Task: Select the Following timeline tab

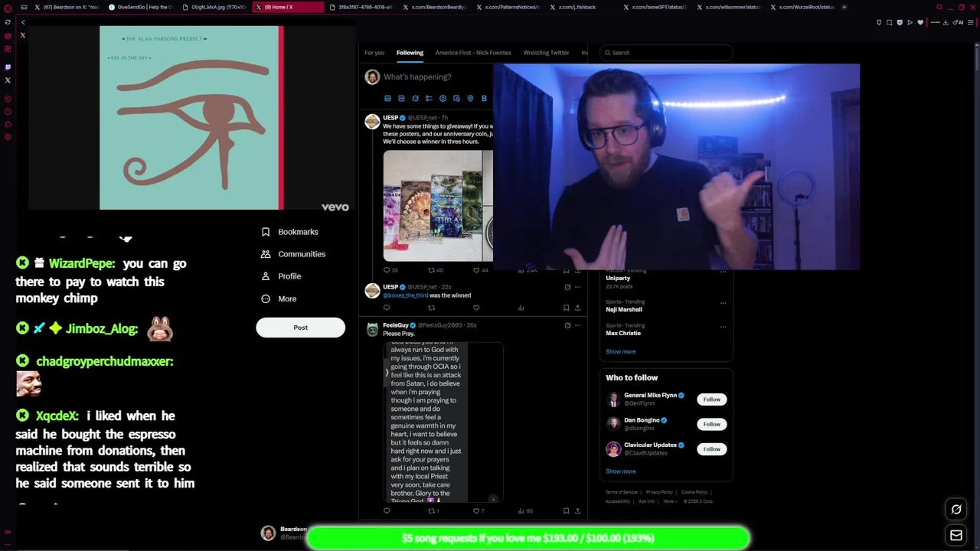Action: 410,53
